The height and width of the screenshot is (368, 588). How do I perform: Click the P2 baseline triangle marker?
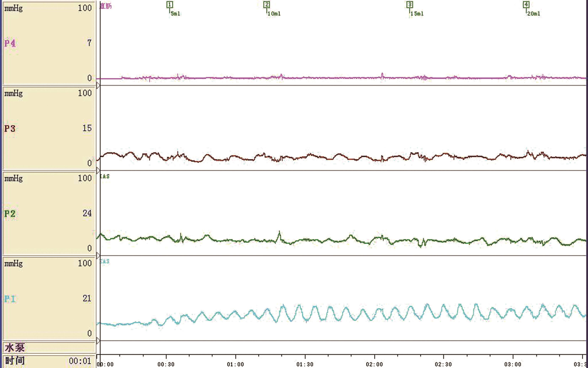tap(98, 255)
